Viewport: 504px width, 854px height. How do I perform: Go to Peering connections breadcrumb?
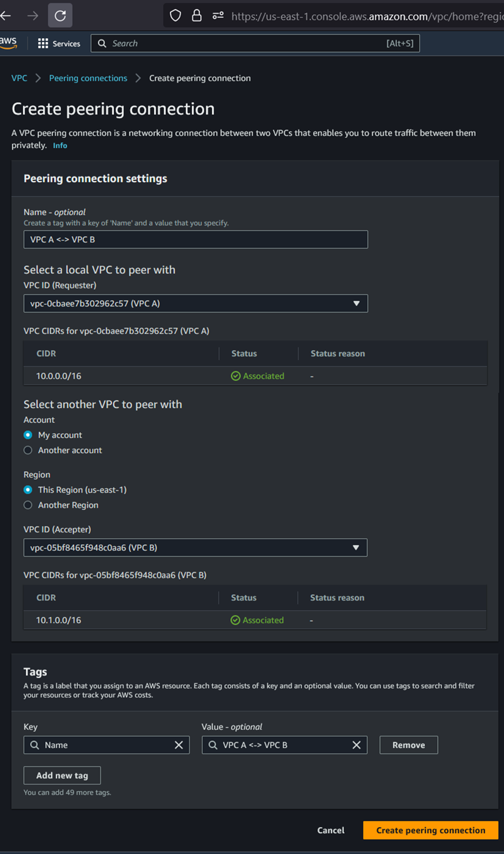pyautogui.click(x=88, y=78)
